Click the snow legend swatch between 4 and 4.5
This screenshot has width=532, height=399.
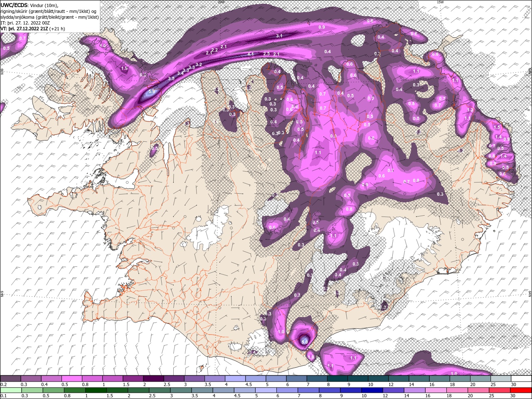pos(235,379)
